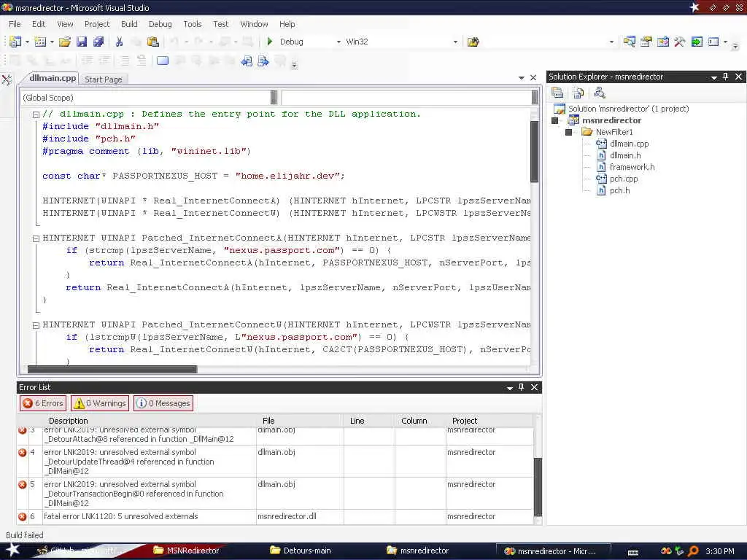Image resolution: width=747 pixels, height=560 pixels.
Task: Click the 3:30 PM system clock
Action: 720,551
